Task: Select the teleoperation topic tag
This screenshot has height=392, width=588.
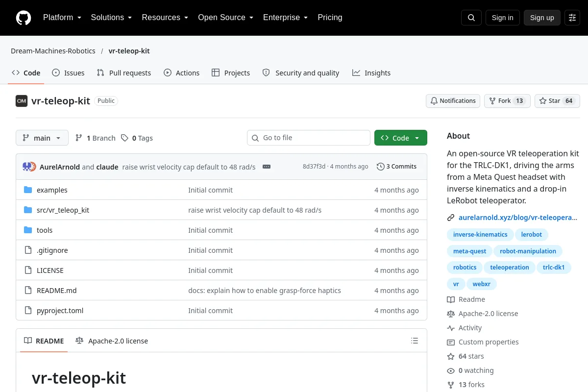Action: pyautogui.click(x=510, y=267)
